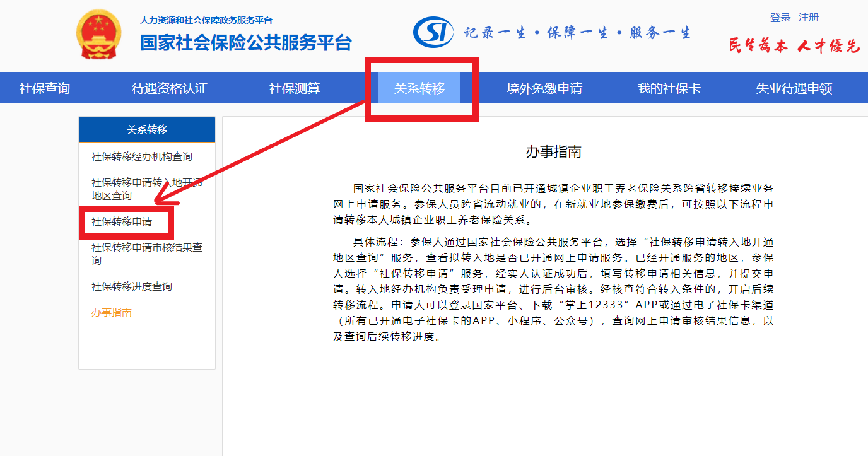Go to 社保测算 in the navigation bar
Screen dimensions: 868x456
295,88
